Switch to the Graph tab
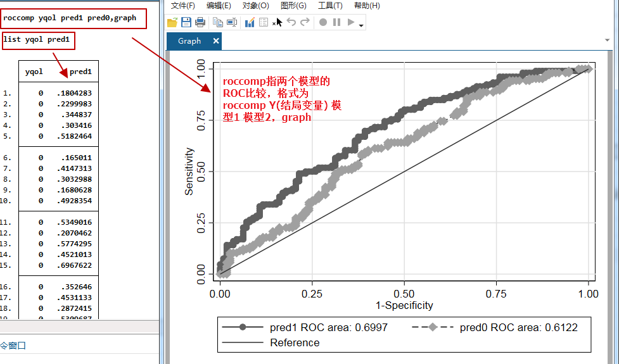 (189, 41)
